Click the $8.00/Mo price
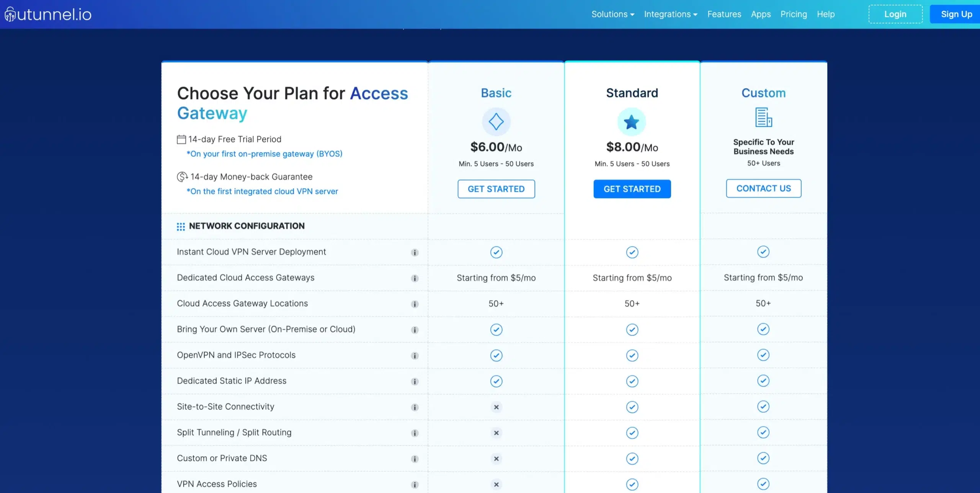This screenshot has height=493, width=980. (x=632, y=147)
